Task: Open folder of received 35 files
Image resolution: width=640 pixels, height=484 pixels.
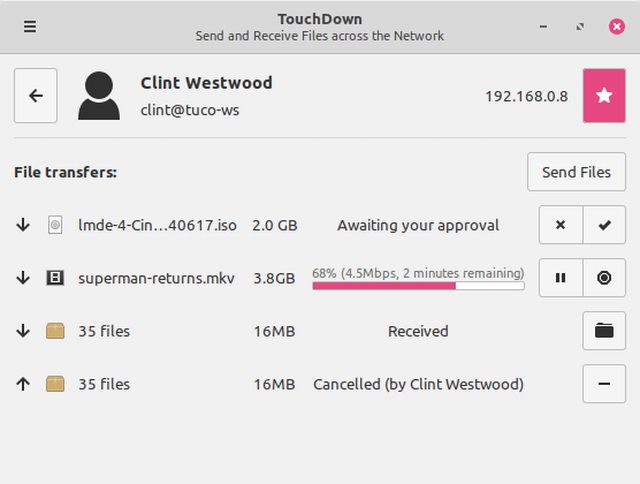Action: click(604, 331)
